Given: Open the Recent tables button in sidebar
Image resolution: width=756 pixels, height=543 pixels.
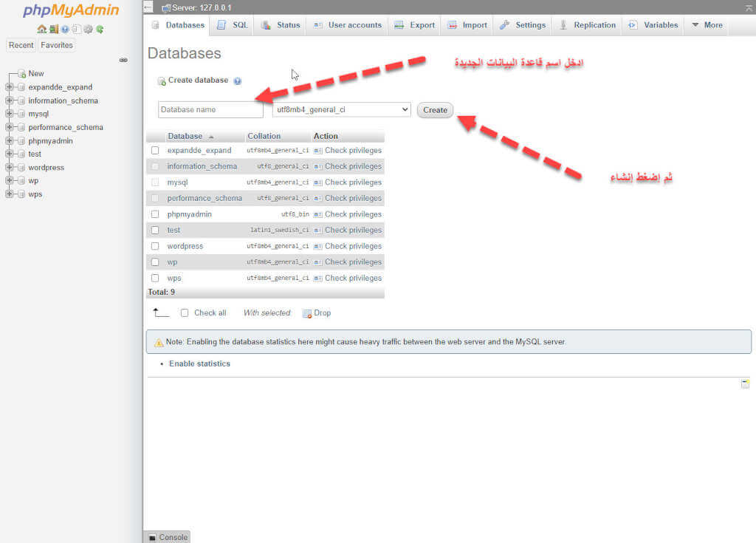Looking at the screenshot, I should tap(21, 45).
